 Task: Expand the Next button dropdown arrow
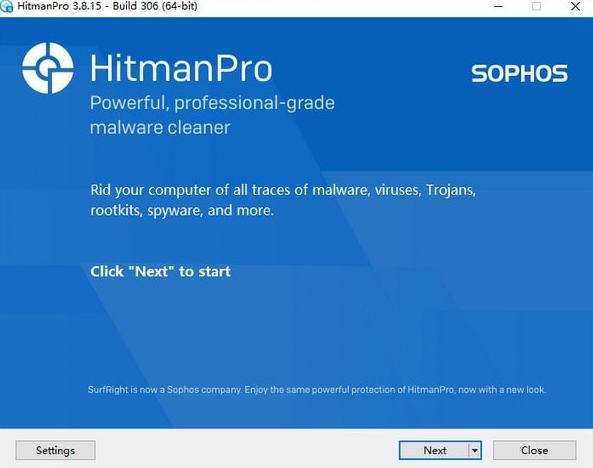click(x=475, y=450)
